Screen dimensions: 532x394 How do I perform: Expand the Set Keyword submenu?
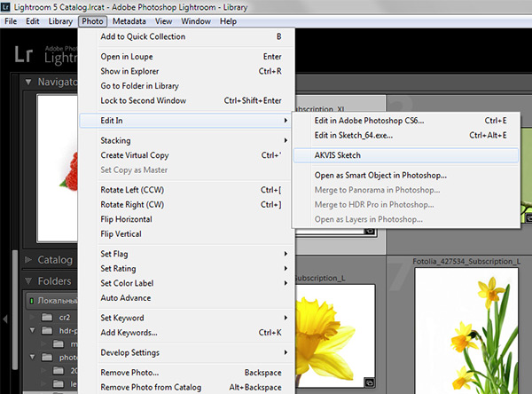pyautogui.click(x=186, y=318)
